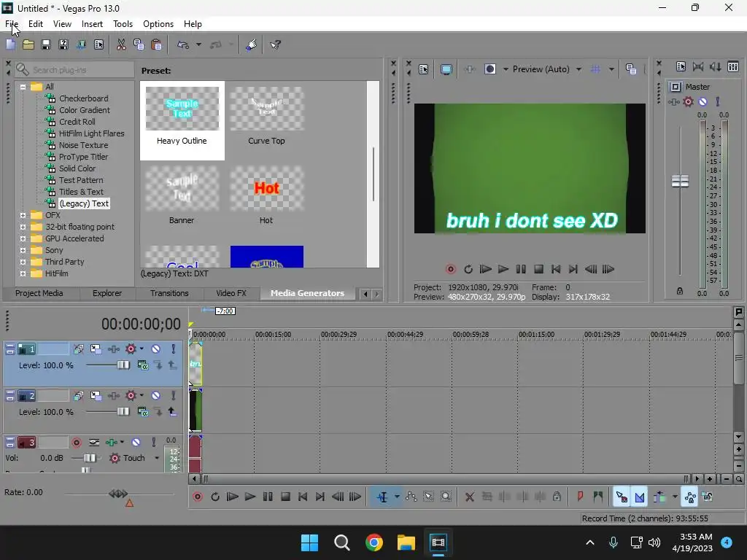Screen dimensions: 747x560
Task: Select Titles & Text generator
Action: coord(81,192)
